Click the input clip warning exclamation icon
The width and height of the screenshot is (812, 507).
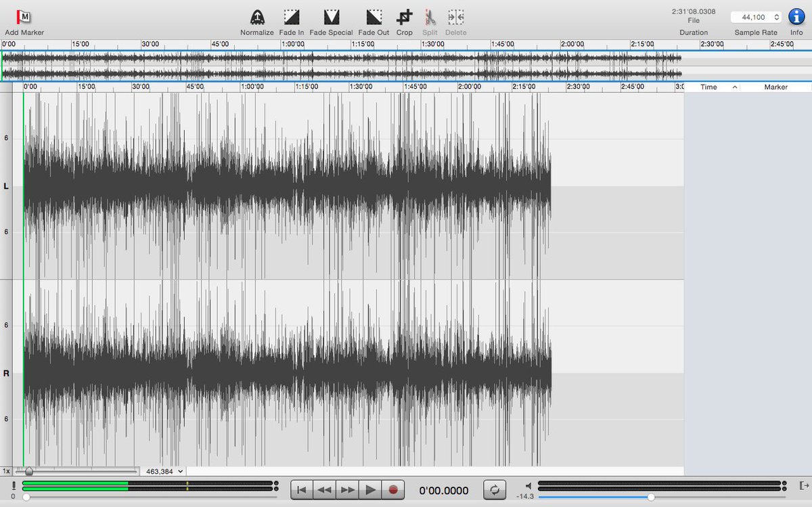pyautogui.click(x=14, y=485)
